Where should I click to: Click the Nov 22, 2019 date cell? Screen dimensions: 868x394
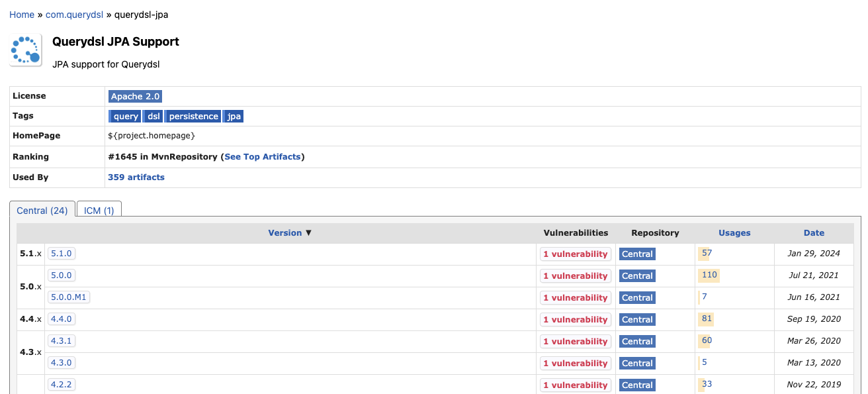[x=814, y=385]
